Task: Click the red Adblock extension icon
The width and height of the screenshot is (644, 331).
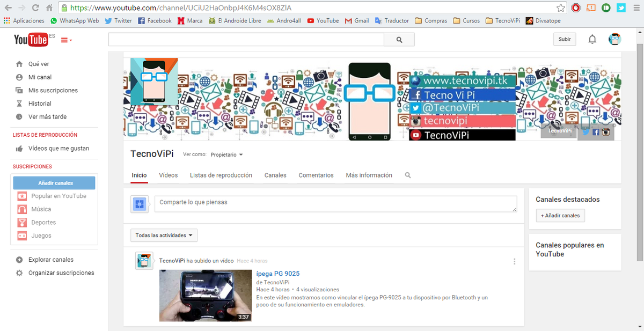Action: coord(576,8)
